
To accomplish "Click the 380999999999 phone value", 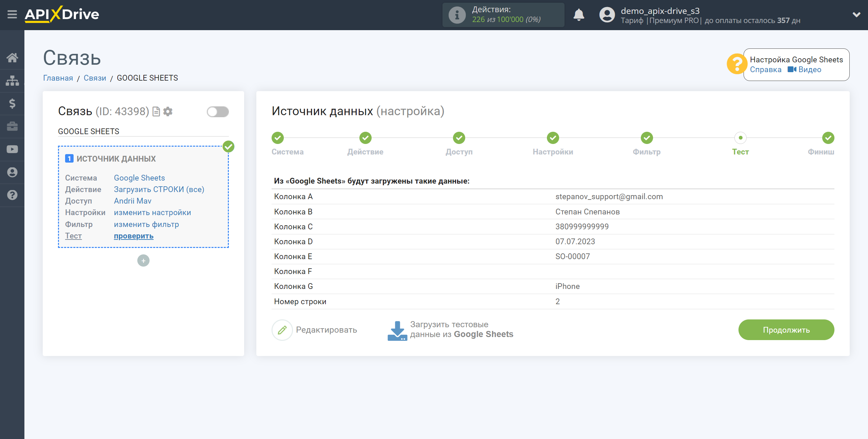I will (x=582, y=227).
